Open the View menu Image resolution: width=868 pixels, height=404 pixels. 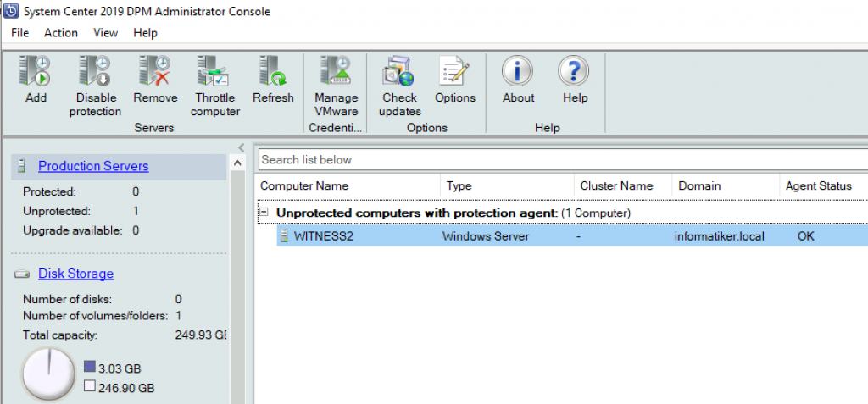pos(105,33)
